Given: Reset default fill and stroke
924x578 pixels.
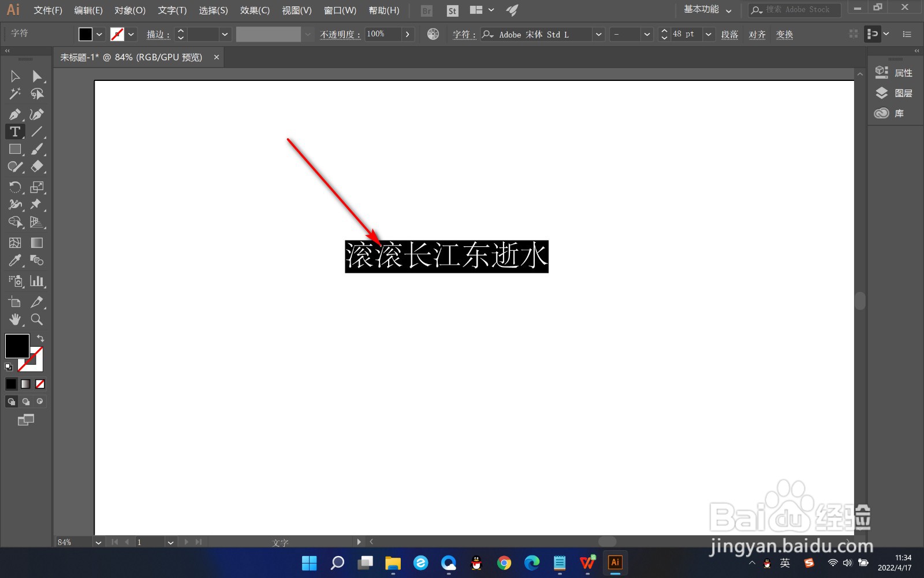Looking at the screenshot, I should click(x=9, y=367).
